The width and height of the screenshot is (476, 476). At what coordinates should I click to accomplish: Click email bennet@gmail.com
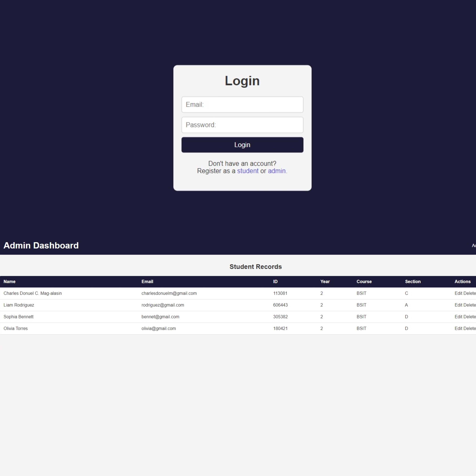[x=160, y=317]
